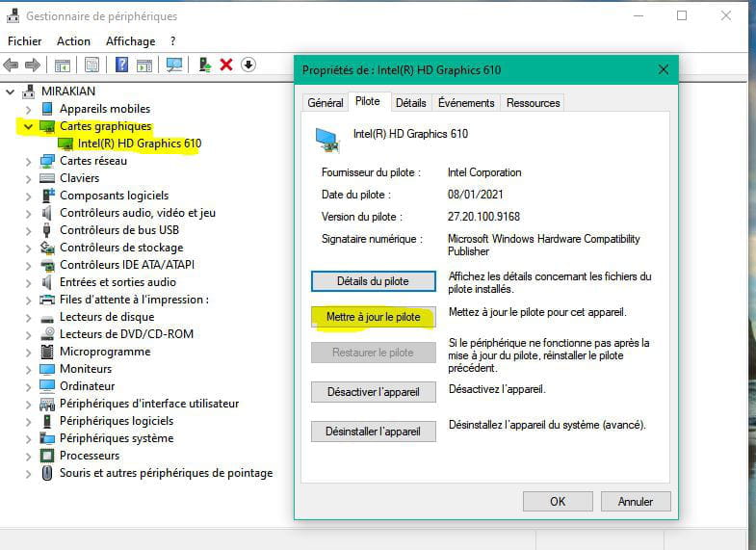Expand the Contrôleurs IDE ATA/ATAPI chevron
This screenshot has width=756, height=550.
click(29, 266)
